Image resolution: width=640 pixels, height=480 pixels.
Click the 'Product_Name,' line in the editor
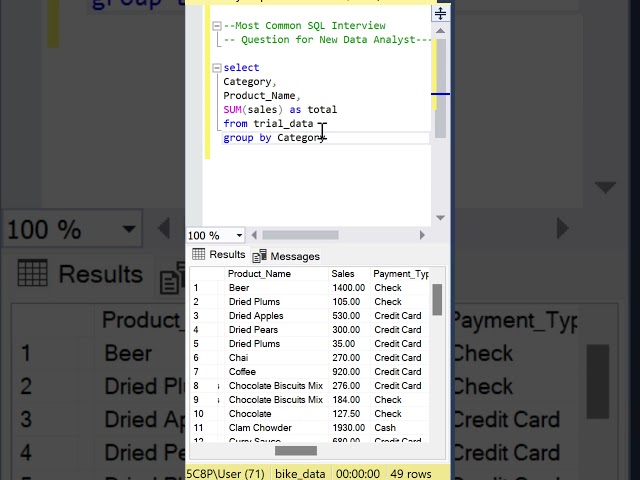(262, 96)
